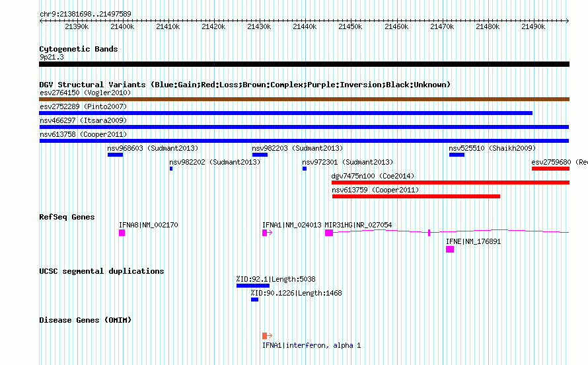The width and height of the screenshot is (588, 365).
Task: Click the esv2764150 (Vogler2010) label
Action: click(85, 93)
